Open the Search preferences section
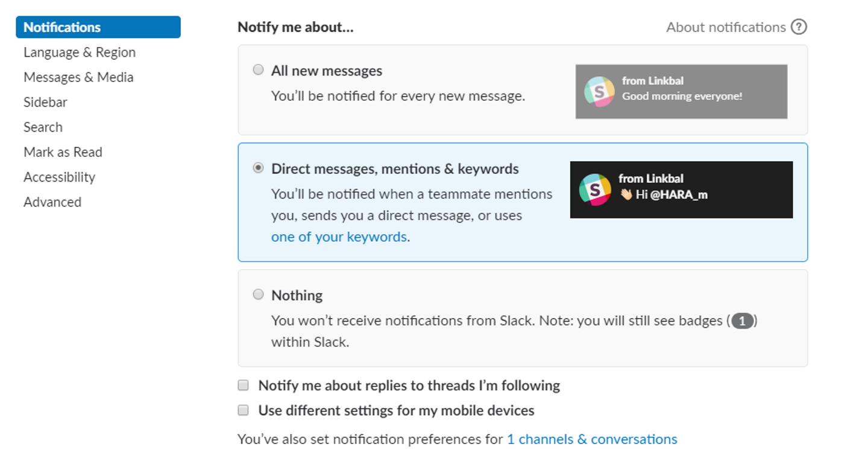Image resolution: width=868 pixels, height=461 pixels. click(43, 127)
